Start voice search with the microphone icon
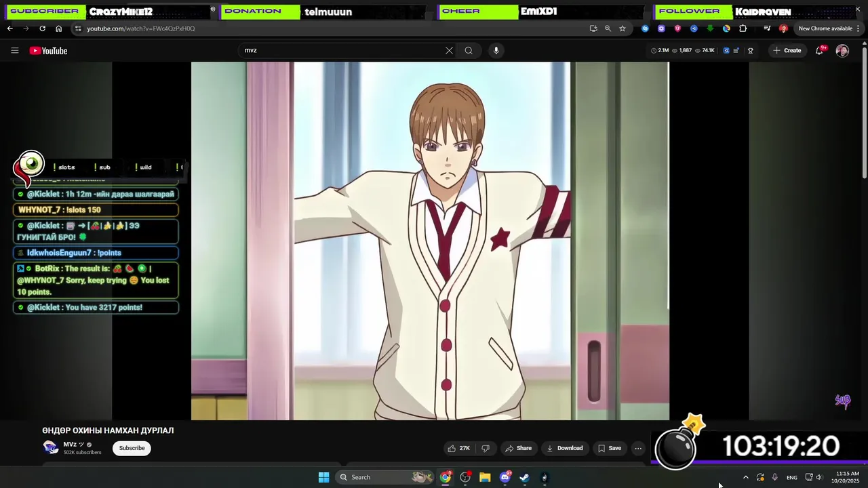Screen dimensions: 868x488 click(x=496, y=51)
